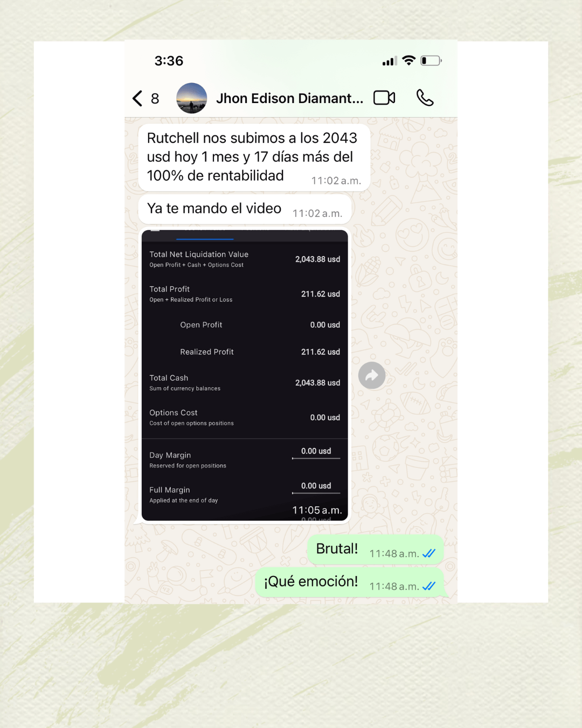
Task: Tap the Wi-Fi status icon
Action: (409, 60)
